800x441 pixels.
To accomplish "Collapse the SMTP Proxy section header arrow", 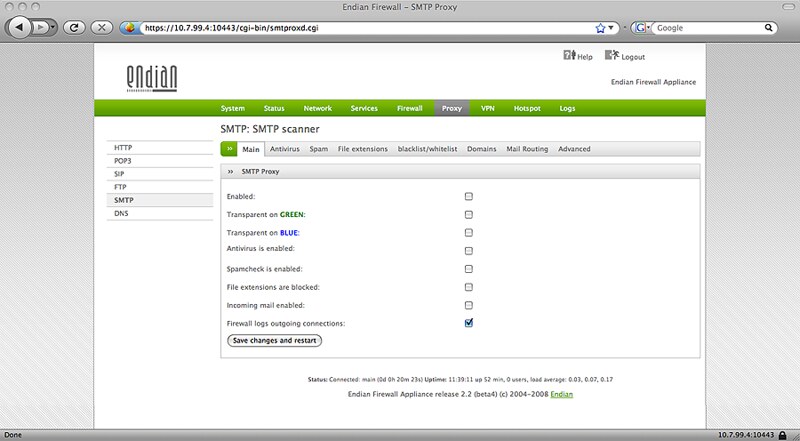I will coord(230,172).
